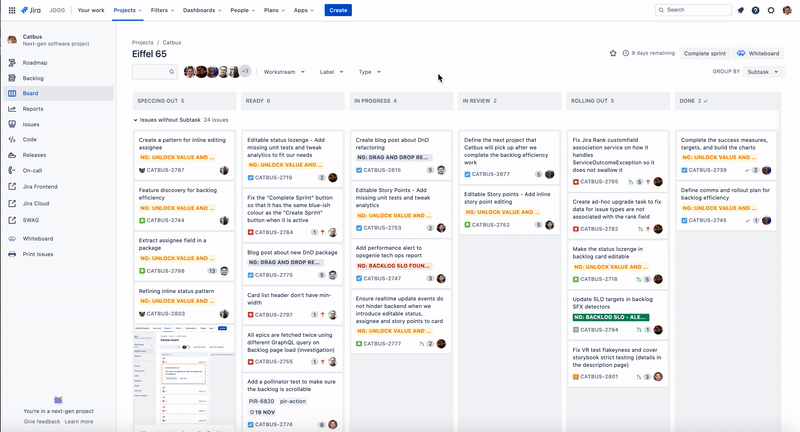
Task: Open card Create a pattern for inline editing assignee
Action: [x=184, y=155]
